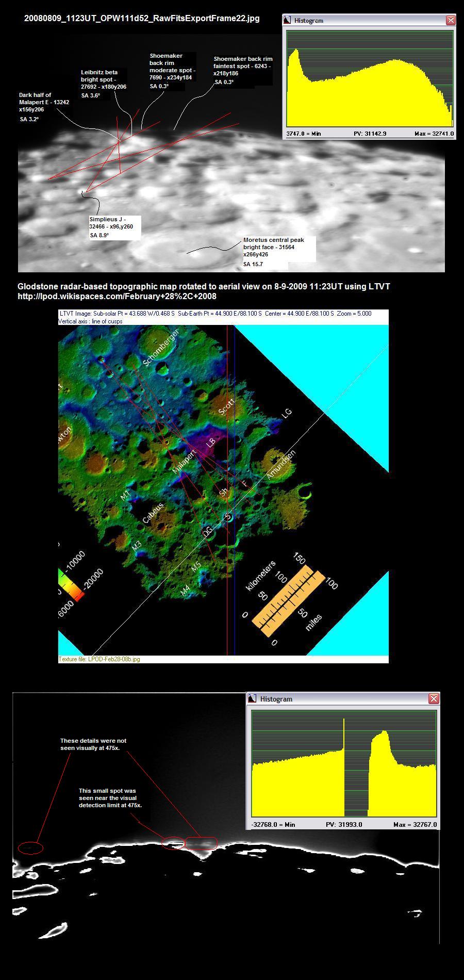Click the top Histogram window icon
464x980 pixels.
pyautogui.click(x=288, y=20)
